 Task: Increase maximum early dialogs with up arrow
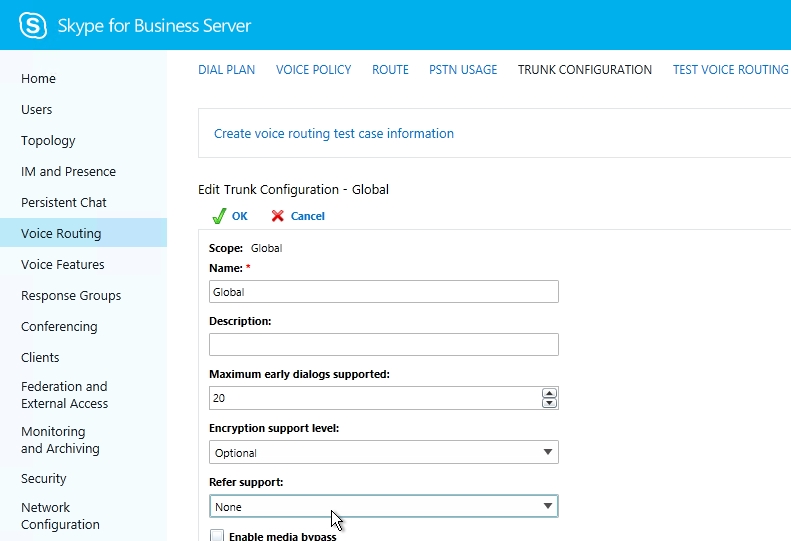549,393
